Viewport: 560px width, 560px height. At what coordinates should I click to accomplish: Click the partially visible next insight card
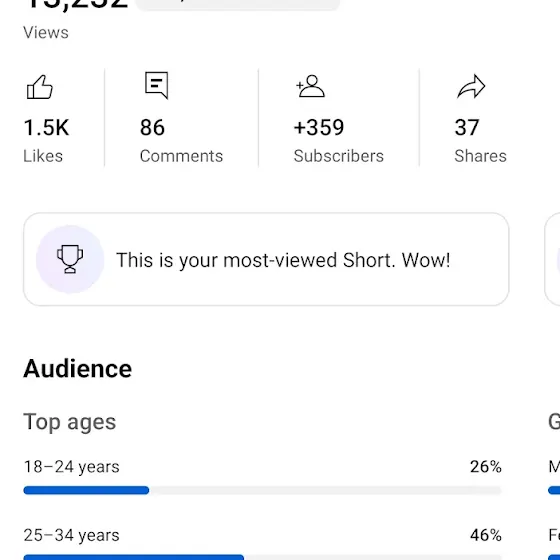[552, 259]
